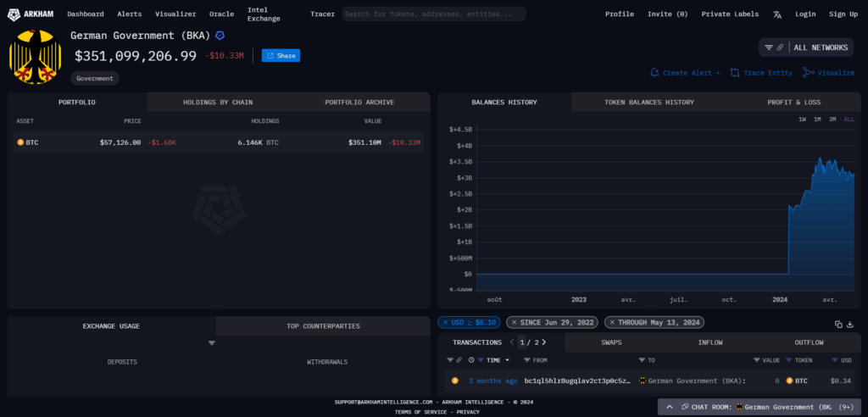Click the Government tag
The image size is (868, 417).
coord(95,79)
